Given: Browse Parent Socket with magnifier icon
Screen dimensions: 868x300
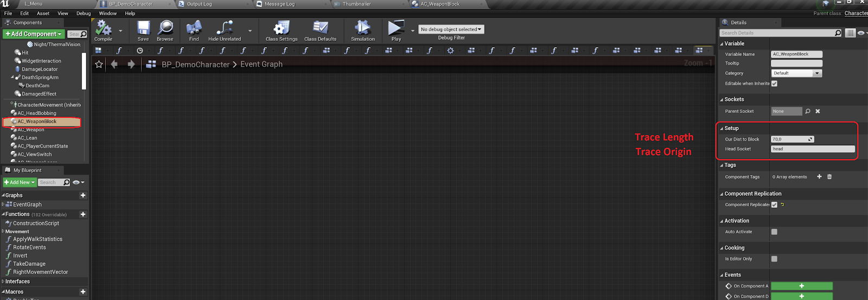Looking at the screenshot, I should tap(808, 111).
